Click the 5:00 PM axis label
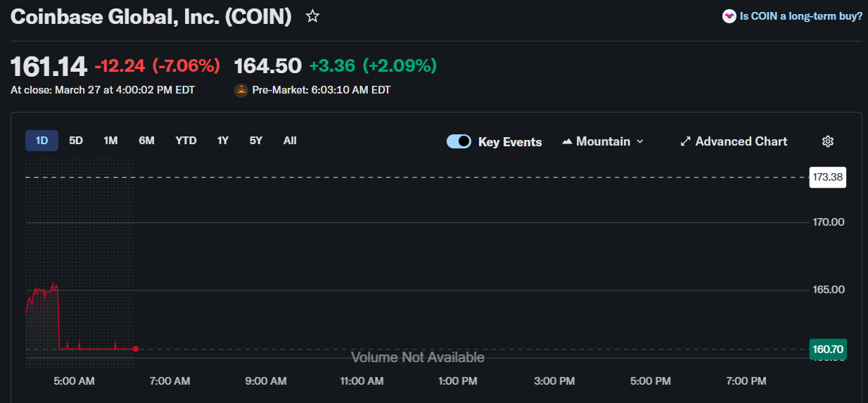Screen dimensions: 868x403 click(x=651, y=381)
